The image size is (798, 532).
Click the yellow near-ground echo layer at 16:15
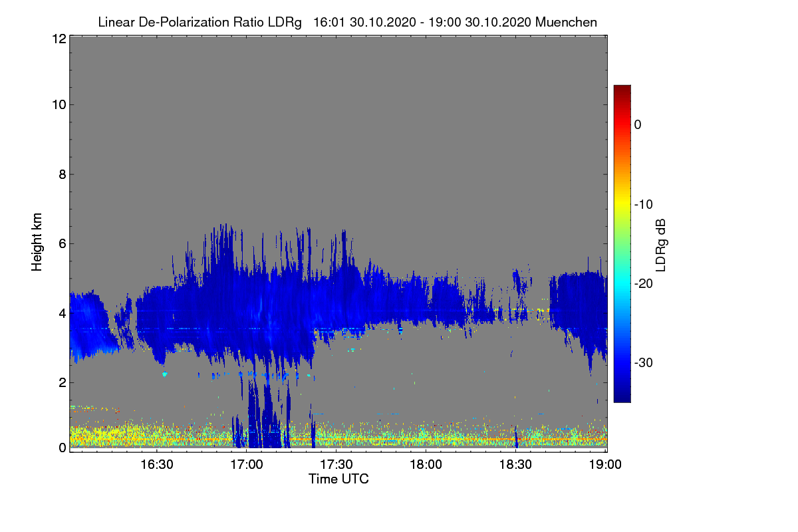[112, 436]
